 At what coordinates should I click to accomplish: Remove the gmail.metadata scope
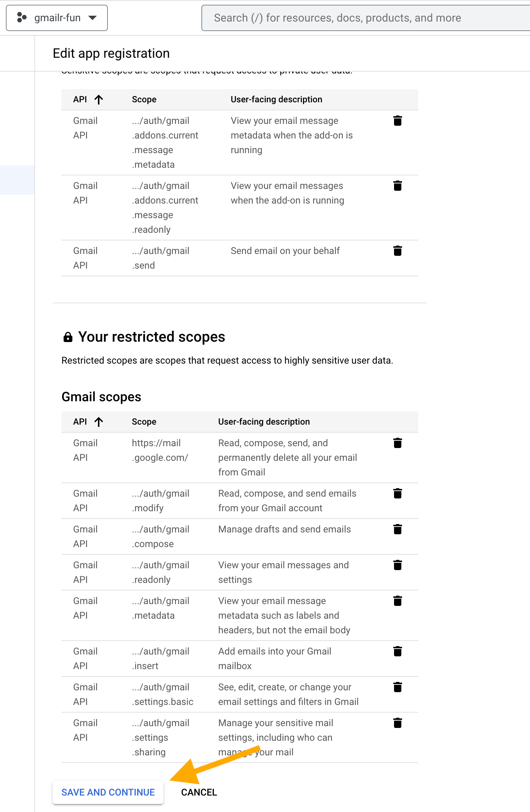pyautogui.click(x=397, y=601)
